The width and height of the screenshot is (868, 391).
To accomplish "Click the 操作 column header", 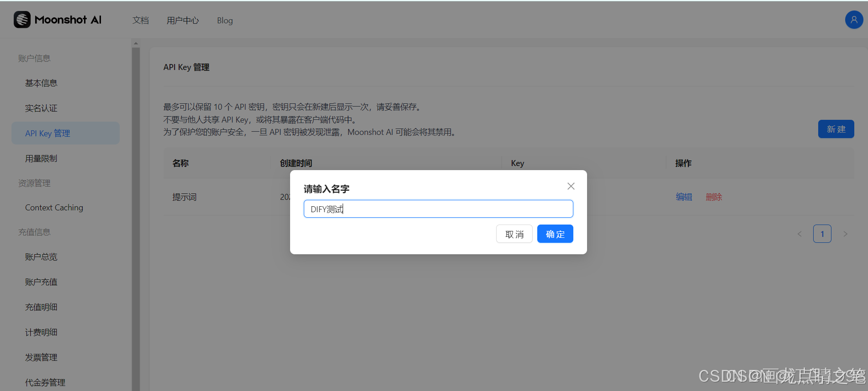I will (x=683, y=163).
